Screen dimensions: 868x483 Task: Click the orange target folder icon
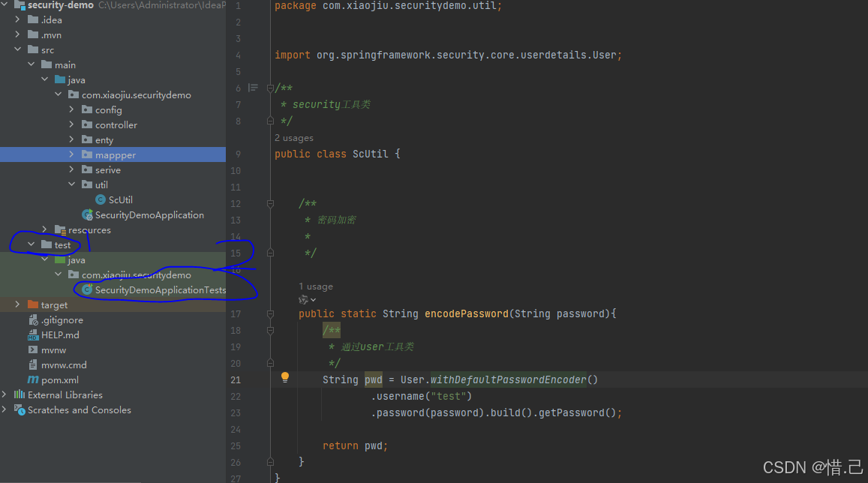[x=33, y=304]
